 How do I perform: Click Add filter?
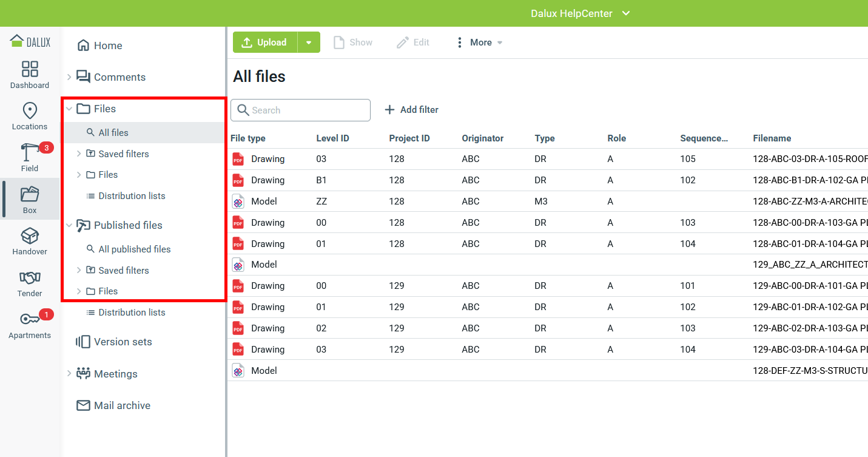click(x=412, y=109)
